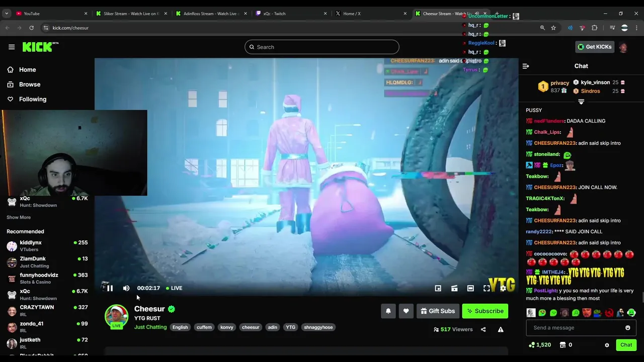
Task: Switch to the YouTube browser tab
Action: [x=50, y=14]
